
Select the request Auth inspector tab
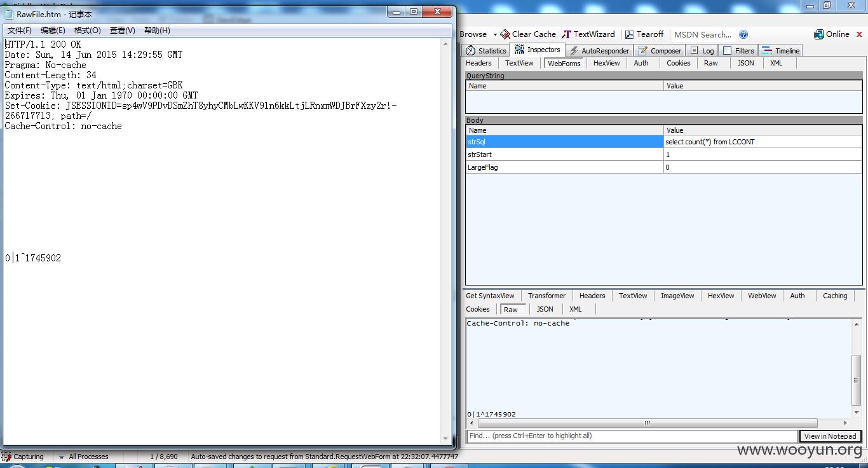coord(641,63)
